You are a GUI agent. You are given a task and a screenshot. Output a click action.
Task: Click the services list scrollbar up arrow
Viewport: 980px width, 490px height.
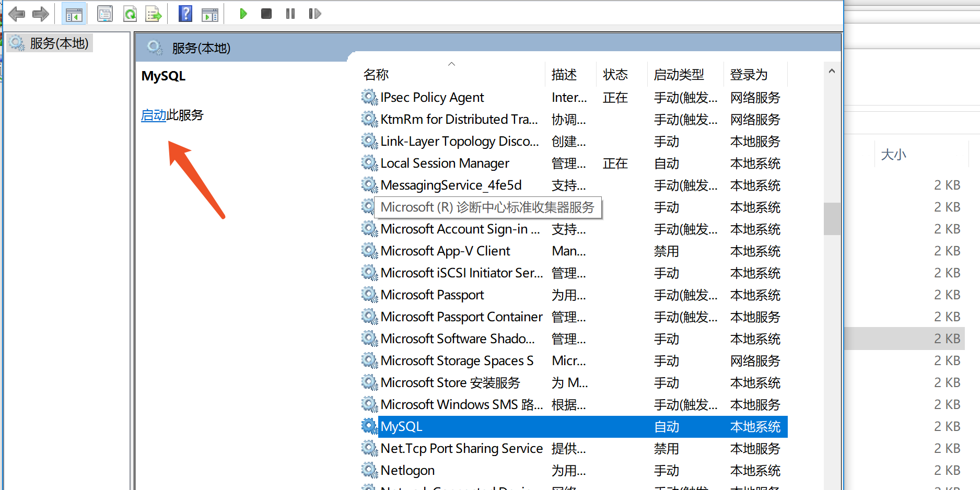pos(832,71)
